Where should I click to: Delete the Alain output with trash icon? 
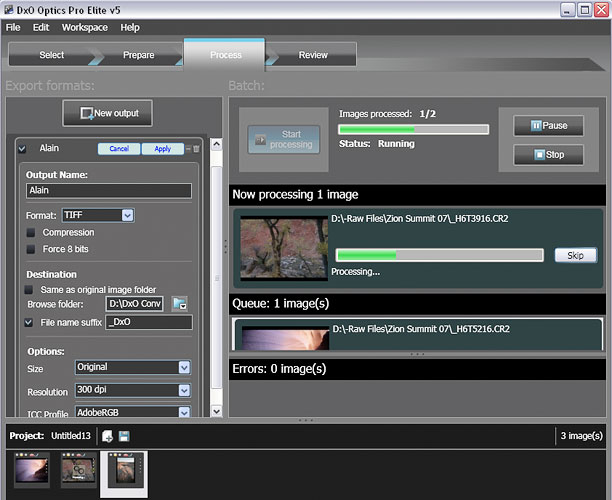[x=196, y=149]
